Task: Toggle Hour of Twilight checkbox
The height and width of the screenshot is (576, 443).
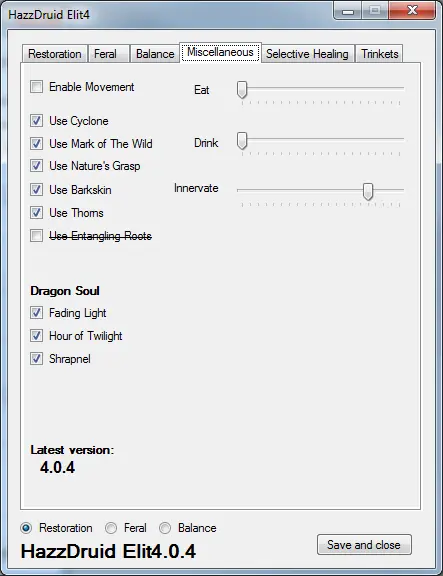Action: click(x=36, y=335)
